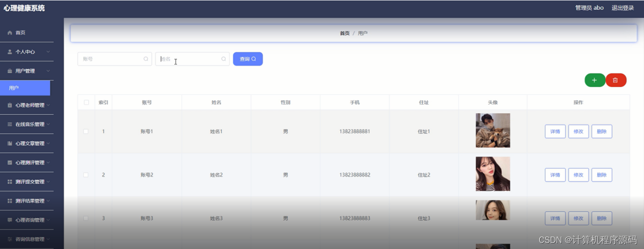Click the chat icon beside 心理咨询管理
The image size is (644, 249).
coord(10,220)
